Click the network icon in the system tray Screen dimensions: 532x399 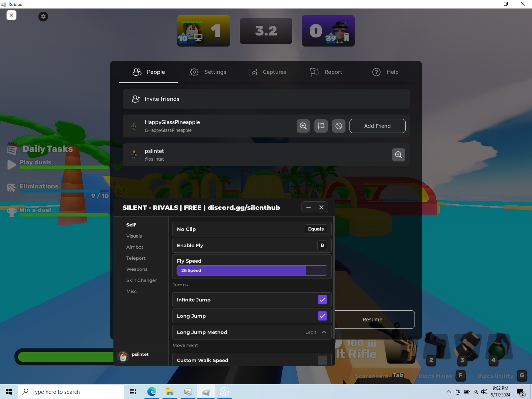[x=476, y=392]
